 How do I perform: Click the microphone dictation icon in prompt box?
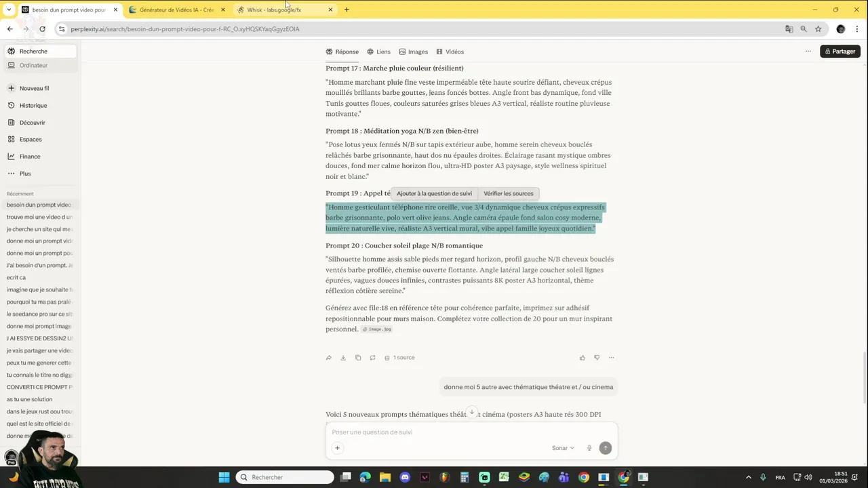point(589,448)
